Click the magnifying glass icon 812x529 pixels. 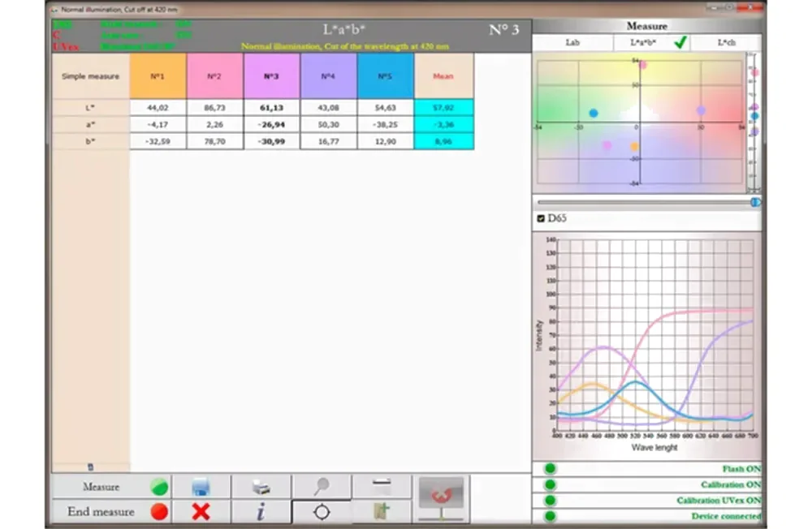322,486
